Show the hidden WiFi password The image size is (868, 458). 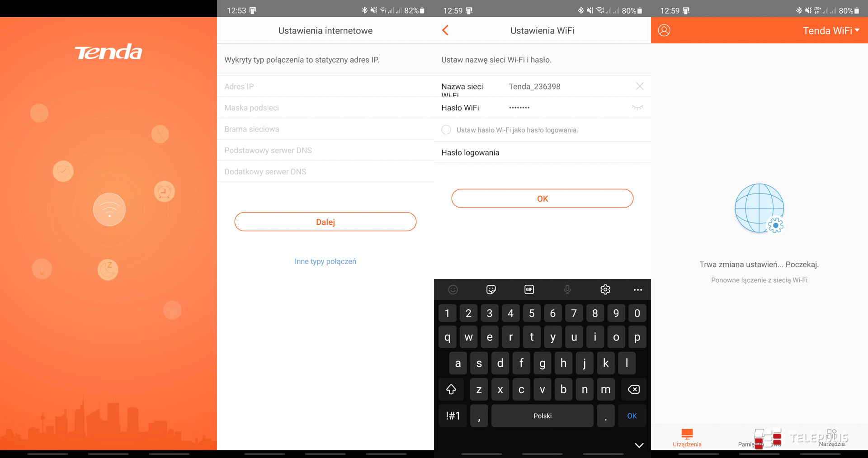click(x=637, y=108)
